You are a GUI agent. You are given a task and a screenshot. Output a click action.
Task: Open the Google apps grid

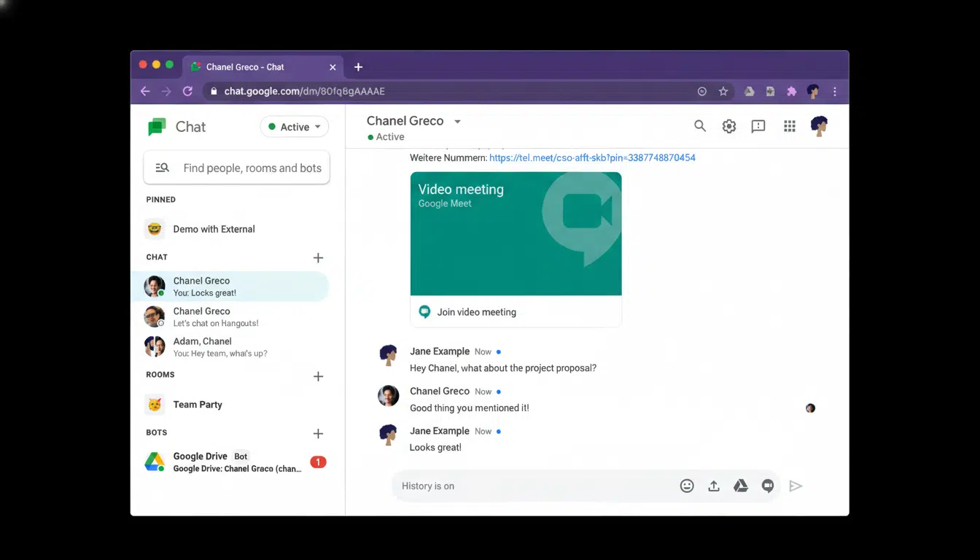(x=789, y=125)
